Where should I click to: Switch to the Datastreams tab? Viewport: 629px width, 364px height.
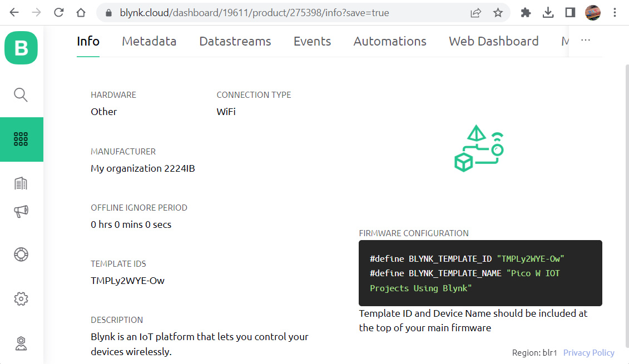(235, 41)
